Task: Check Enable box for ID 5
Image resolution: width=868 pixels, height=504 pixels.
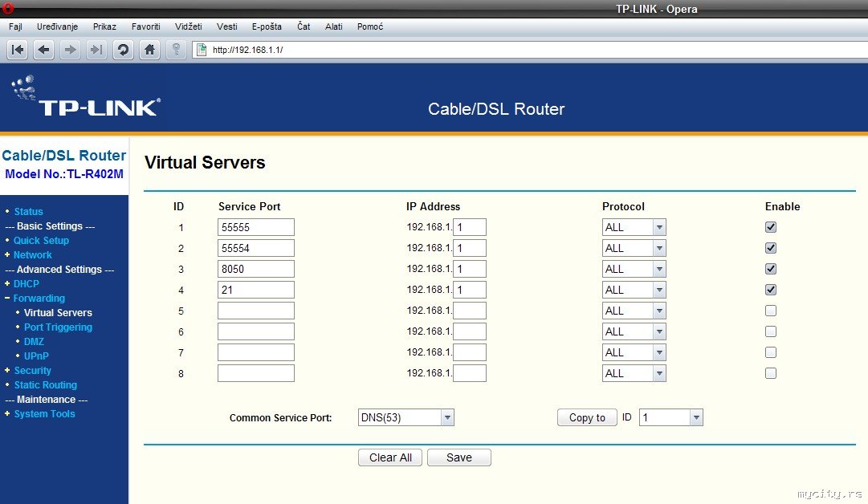Action: pos(771,311)
